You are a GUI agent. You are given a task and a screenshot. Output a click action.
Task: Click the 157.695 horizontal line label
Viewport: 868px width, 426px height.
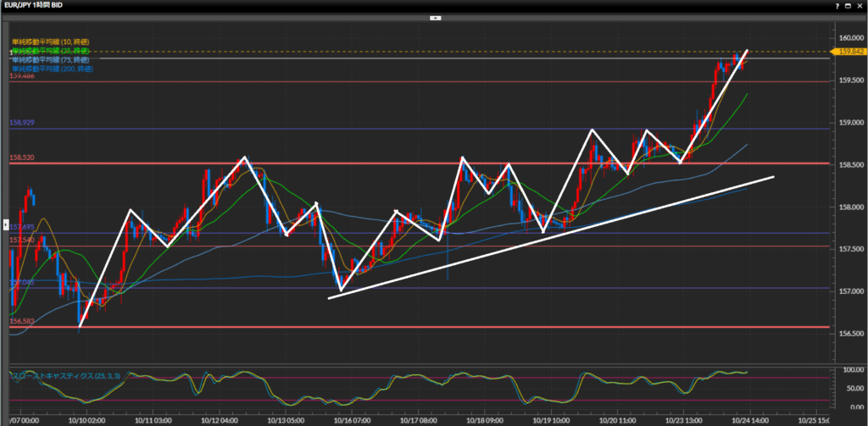(22, 228)
